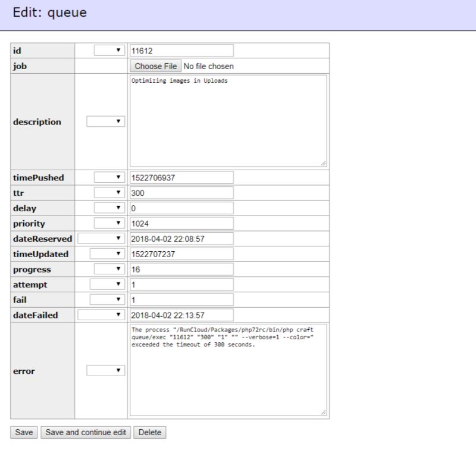The width and height of the screenshot is (476, 453).
Task: Click the 'error' field label
Action: pyautogui.click(x=24, y=371)
